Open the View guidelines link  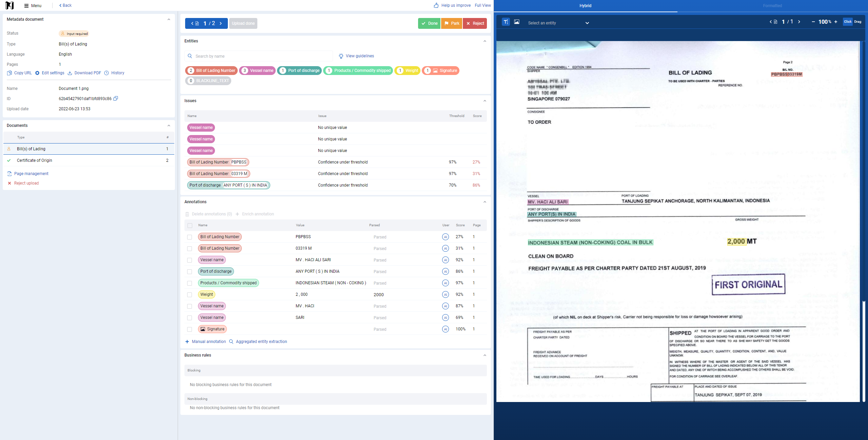(x=356, y=56)
